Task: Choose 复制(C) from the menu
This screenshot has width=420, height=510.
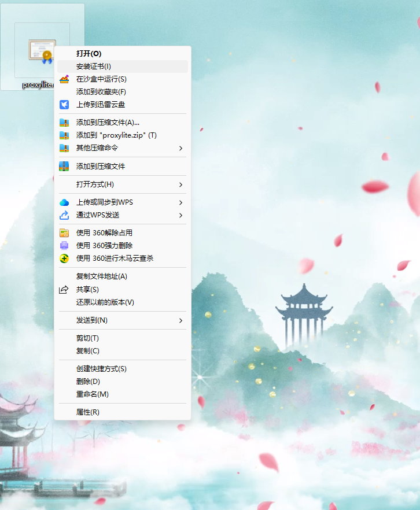Action: coord(122,351)
